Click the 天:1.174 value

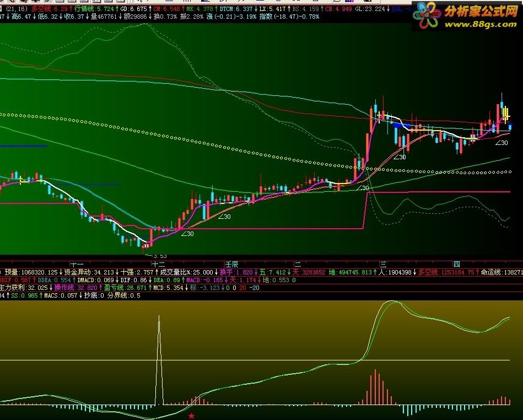point(242,280)
